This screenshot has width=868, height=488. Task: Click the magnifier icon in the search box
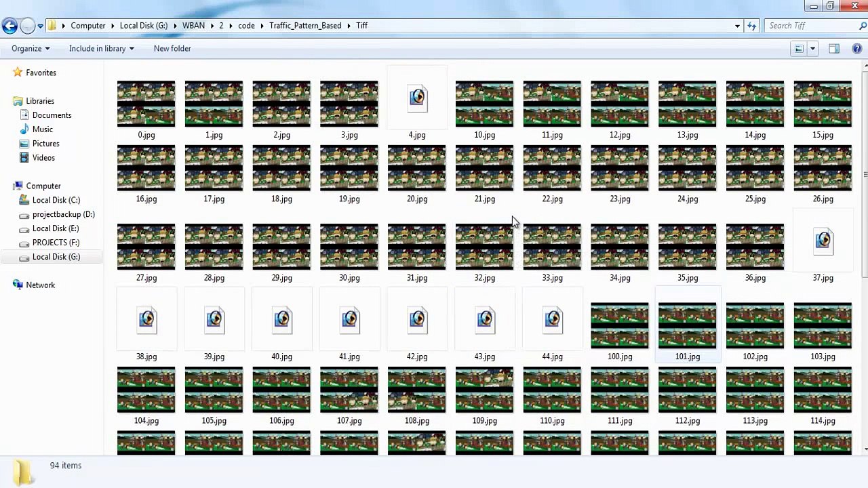click(x=863, y=26)
